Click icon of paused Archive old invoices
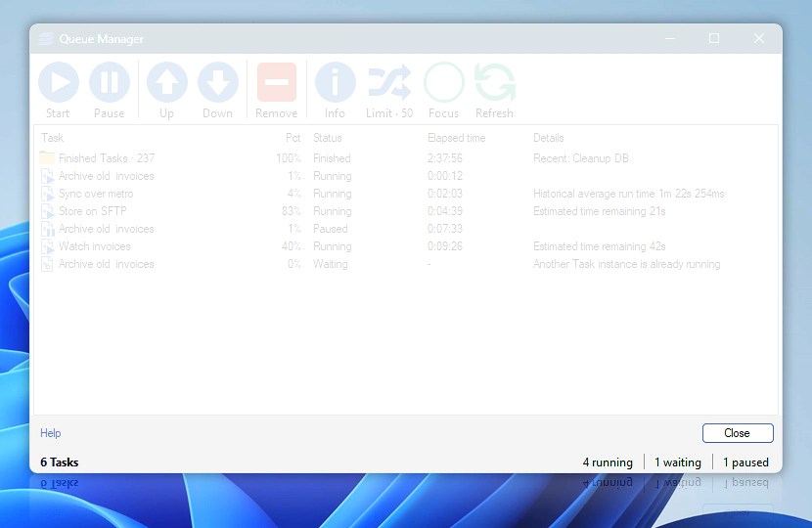Viewport: 812px width, 528px height. click(x=47, y=229)
